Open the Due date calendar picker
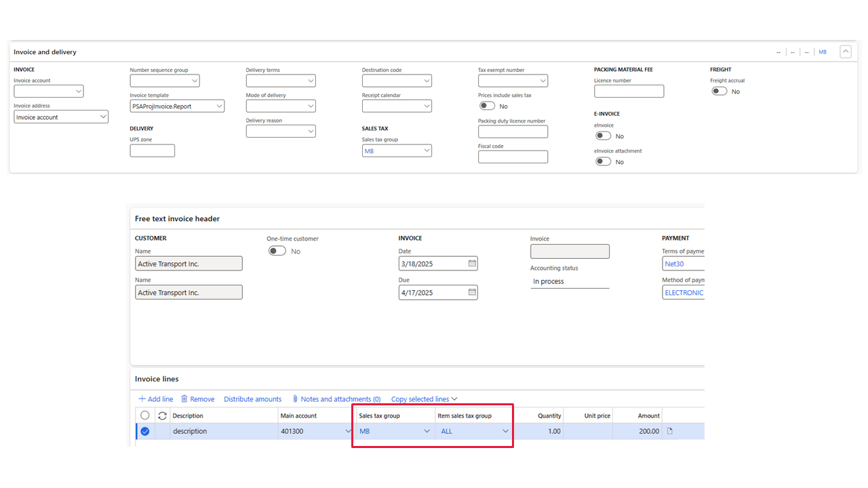868x488 pixels. tap(472, 292)
